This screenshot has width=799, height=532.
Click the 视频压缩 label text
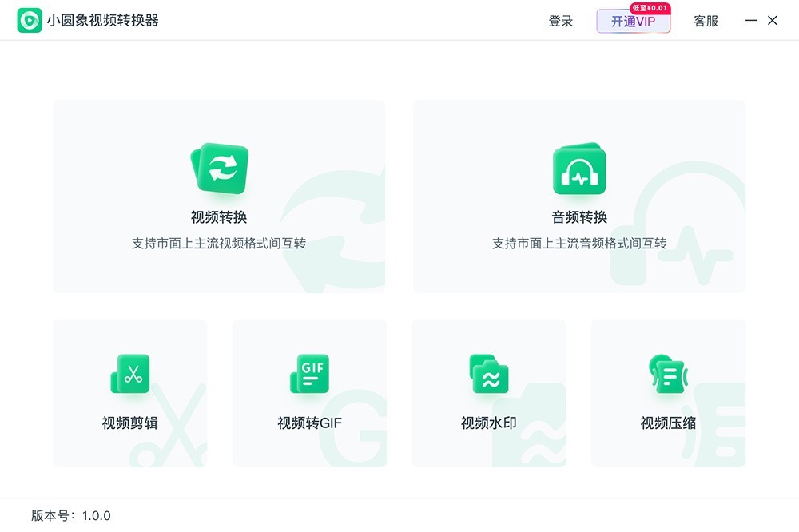click(x=668, y=423)
